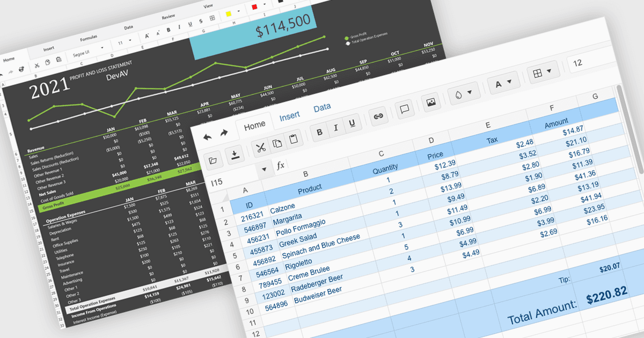Screen dimensions: 644x338
Task: Select column header D in the front spreadsheet
Action: point(431,141)
